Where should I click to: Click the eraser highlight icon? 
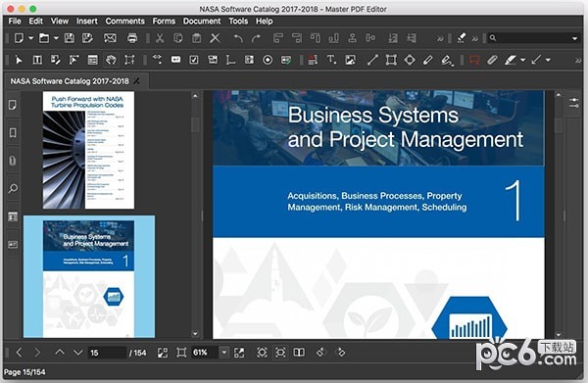[x=462, y=38]
